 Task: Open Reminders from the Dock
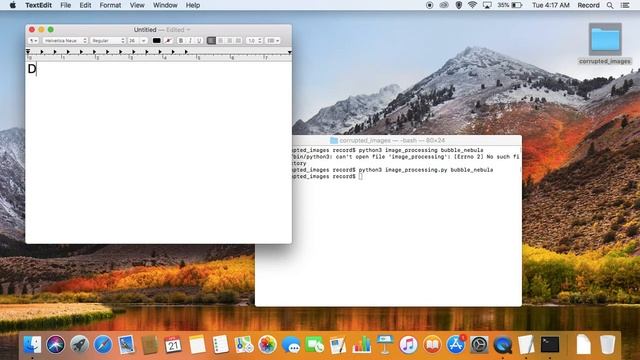(x=220, y=345)
